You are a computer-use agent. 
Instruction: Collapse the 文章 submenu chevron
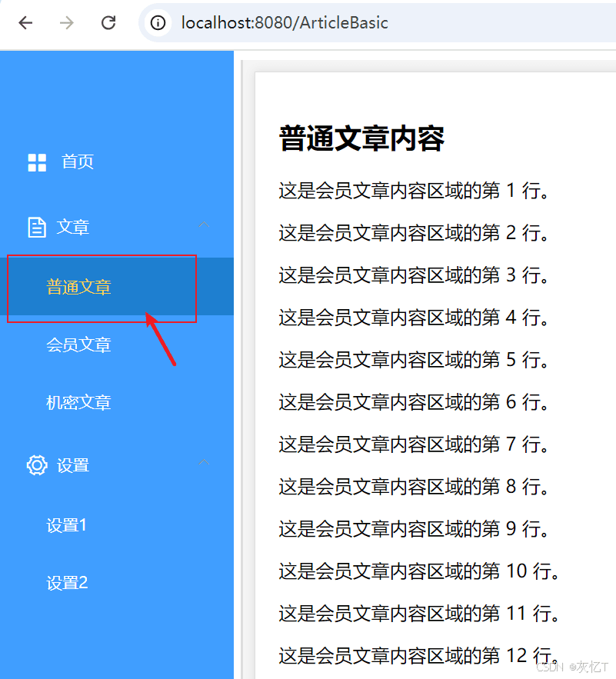point(204,225)
